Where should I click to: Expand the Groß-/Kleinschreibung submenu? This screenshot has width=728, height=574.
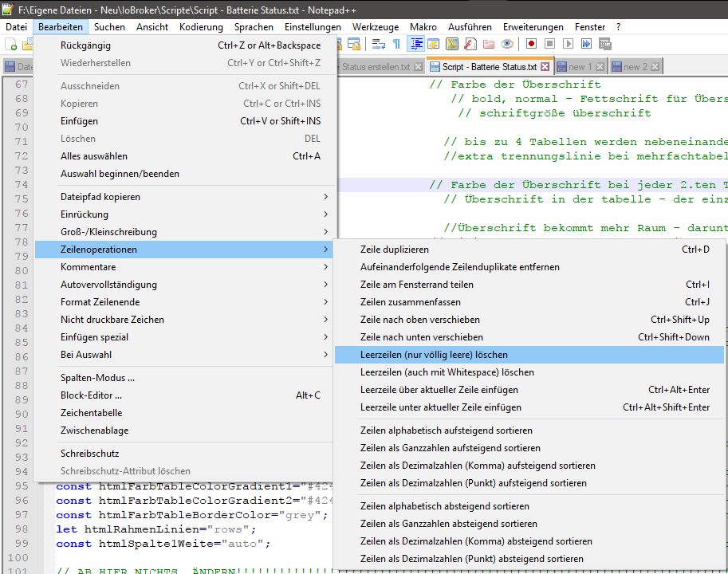(184, 232)
